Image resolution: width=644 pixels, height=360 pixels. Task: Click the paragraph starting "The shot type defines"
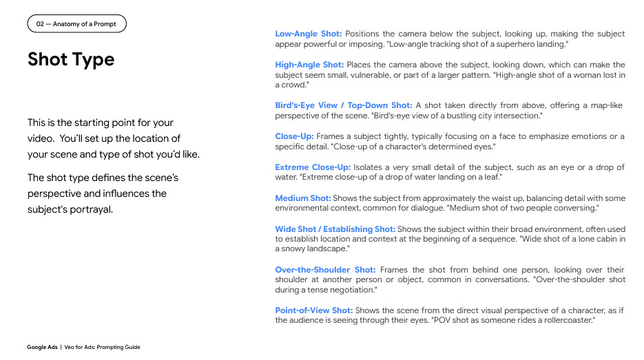103,193
